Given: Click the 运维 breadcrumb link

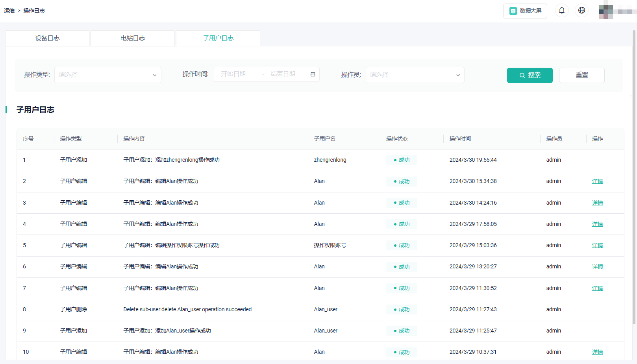Looking at the screenshot, I should [9, 11].
